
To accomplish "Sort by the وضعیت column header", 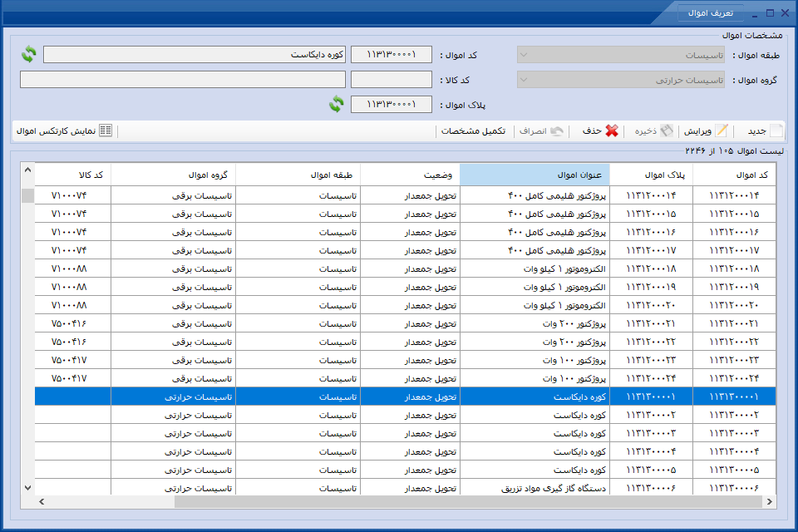I will click(410, 175).
